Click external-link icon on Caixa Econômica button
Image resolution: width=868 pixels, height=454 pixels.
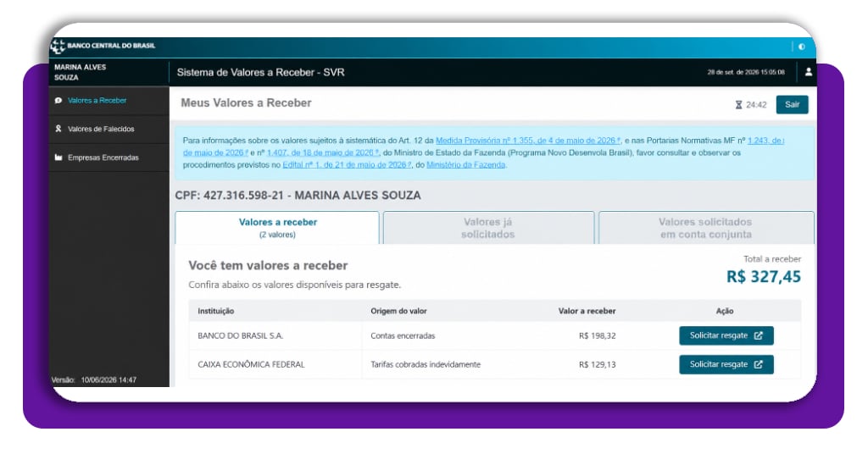[759, 364]
